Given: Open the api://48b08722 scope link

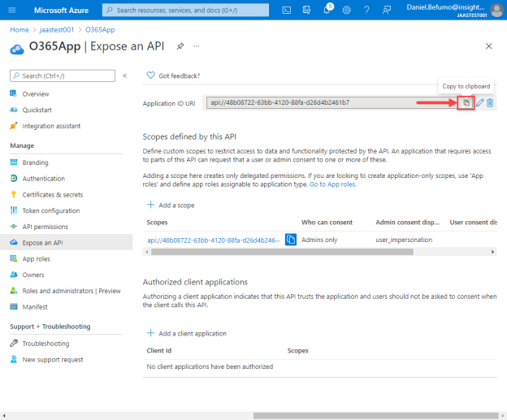Looking at the screenshot, I should (214, 240).
